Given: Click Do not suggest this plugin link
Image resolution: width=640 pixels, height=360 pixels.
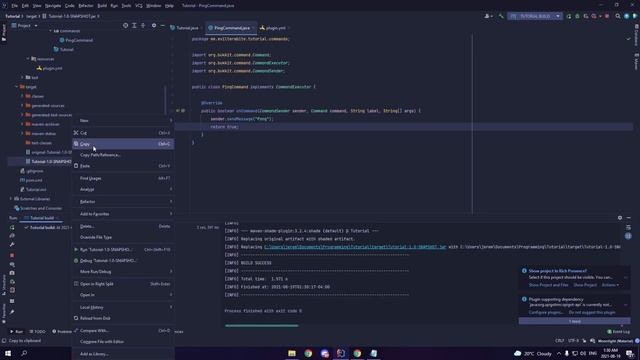Looking at the screenshot, I should (x=592, y=312).
